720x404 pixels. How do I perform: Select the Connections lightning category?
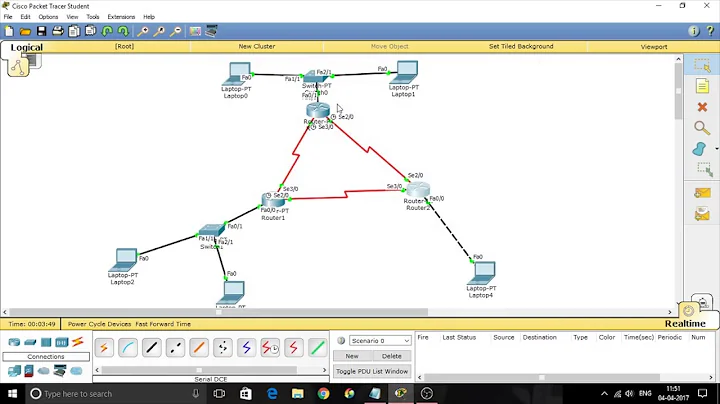(x=78, y=342)
